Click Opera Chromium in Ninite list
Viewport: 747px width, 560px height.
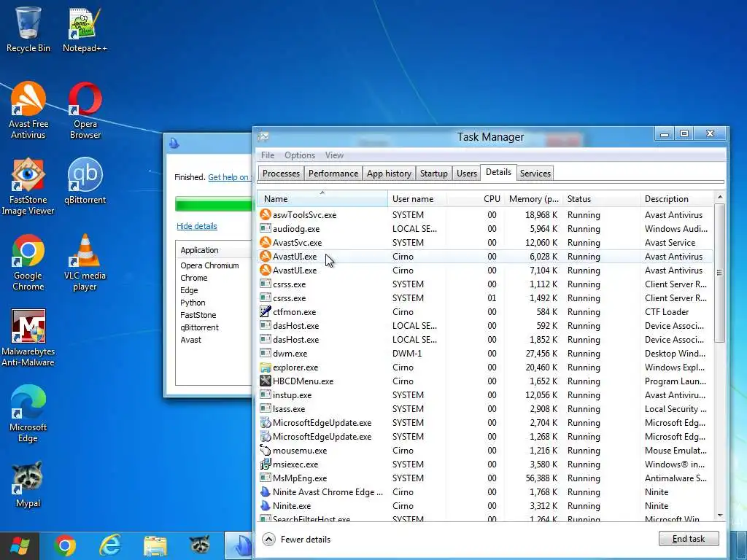click(209, 265)
